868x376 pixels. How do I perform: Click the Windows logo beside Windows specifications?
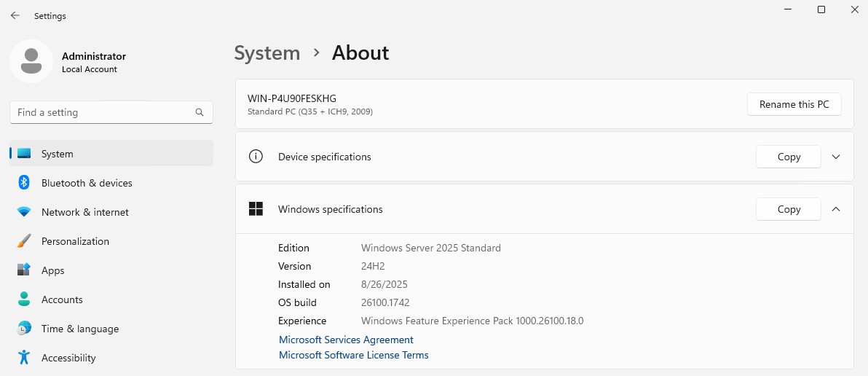[x=256, y=208]
